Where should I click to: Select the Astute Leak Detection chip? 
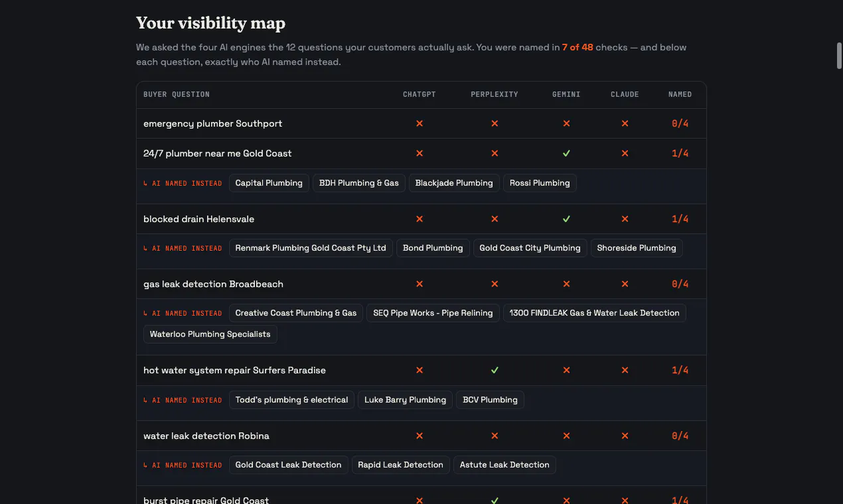tap(504, 465)
